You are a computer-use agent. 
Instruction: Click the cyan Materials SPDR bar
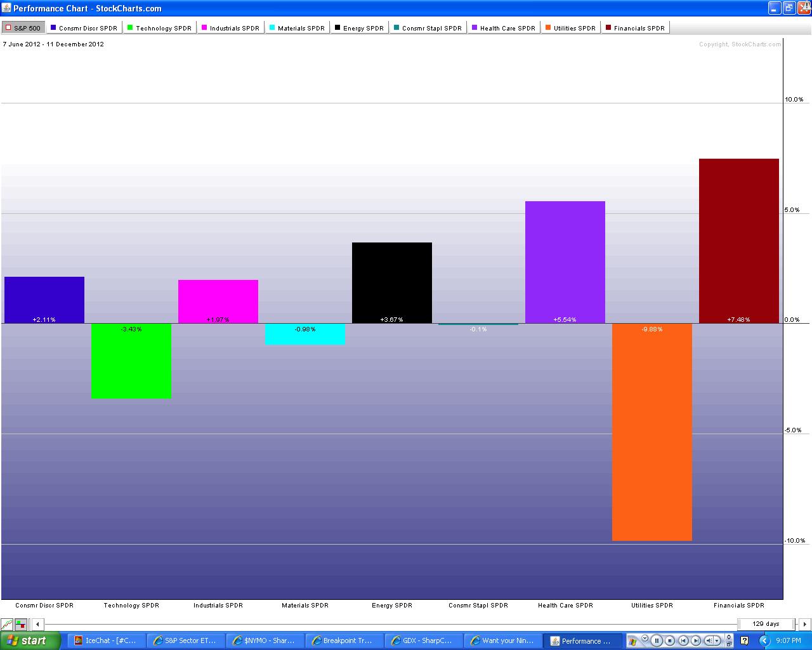[x=305, y=335]
